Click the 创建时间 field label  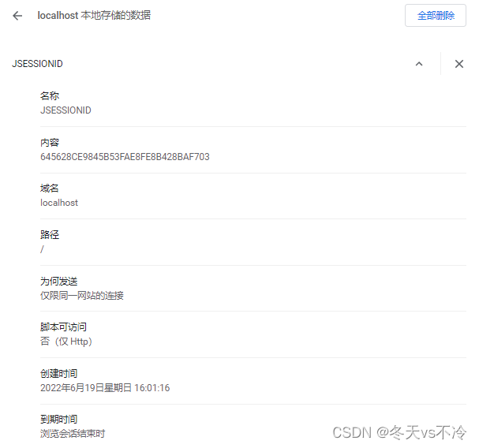click(58, 374)
